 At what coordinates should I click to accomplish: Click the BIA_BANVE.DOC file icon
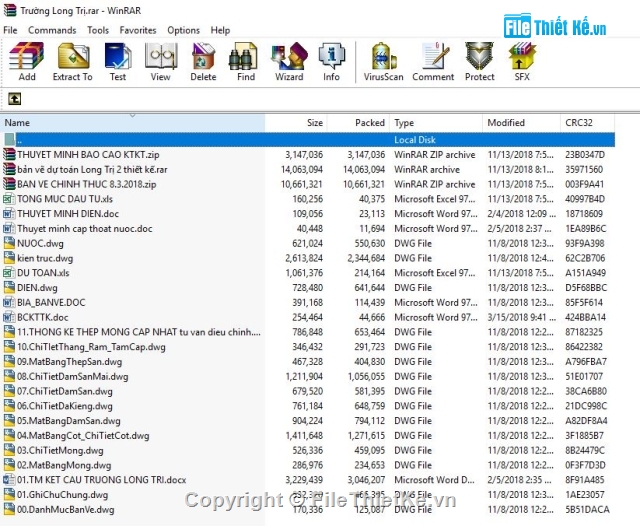tap(9, 302)
